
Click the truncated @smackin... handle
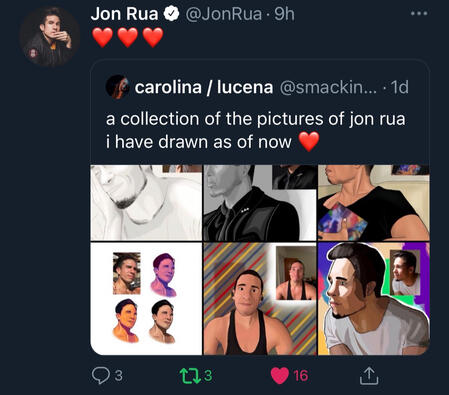[328, 87]
